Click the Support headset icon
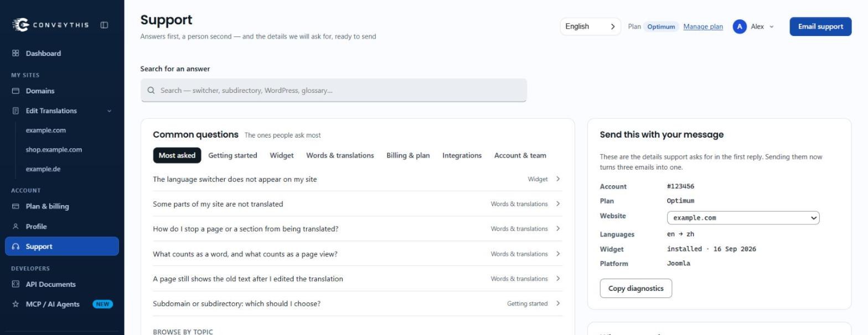868x335 pixels. point(15,247)
